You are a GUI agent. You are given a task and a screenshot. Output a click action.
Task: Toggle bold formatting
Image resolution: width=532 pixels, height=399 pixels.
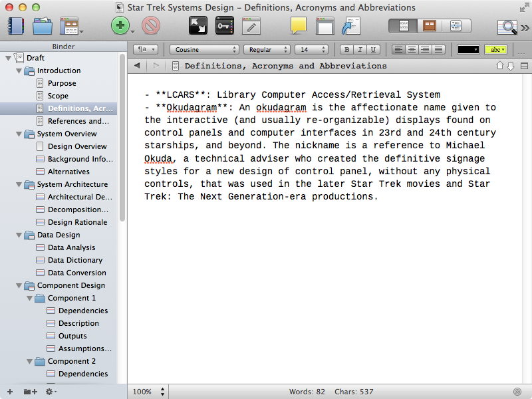(346, 49)
